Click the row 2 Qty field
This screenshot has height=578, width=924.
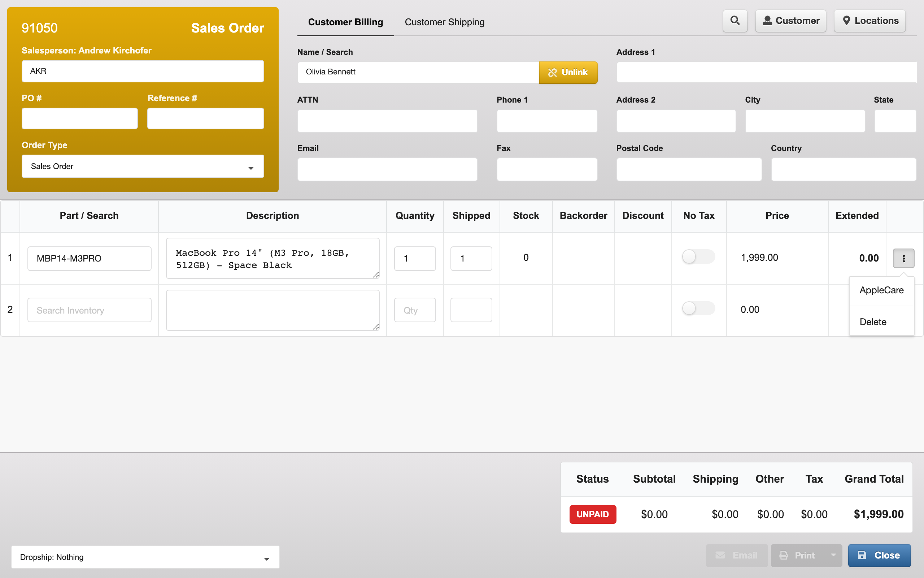point(415,310)
